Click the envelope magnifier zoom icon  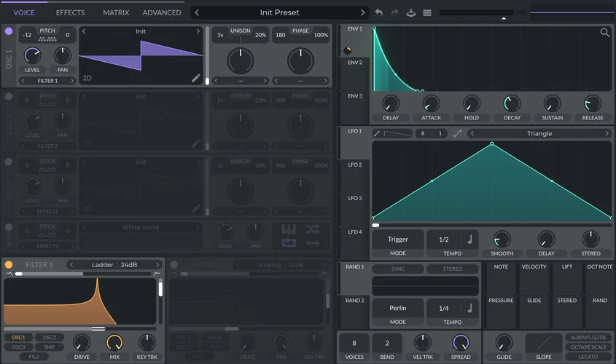[605, 33]
